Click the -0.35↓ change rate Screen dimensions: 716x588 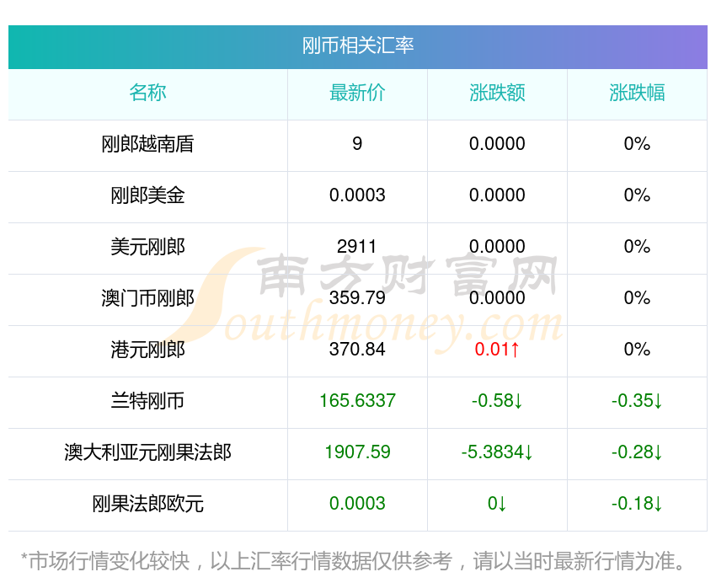pyautogui.click(x=637, y=401)
